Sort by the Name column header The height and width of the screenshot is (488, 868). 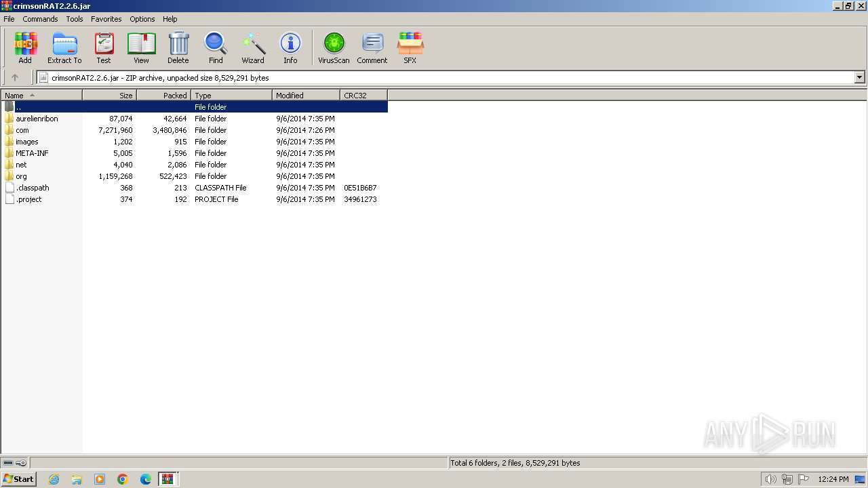point(41,96)
